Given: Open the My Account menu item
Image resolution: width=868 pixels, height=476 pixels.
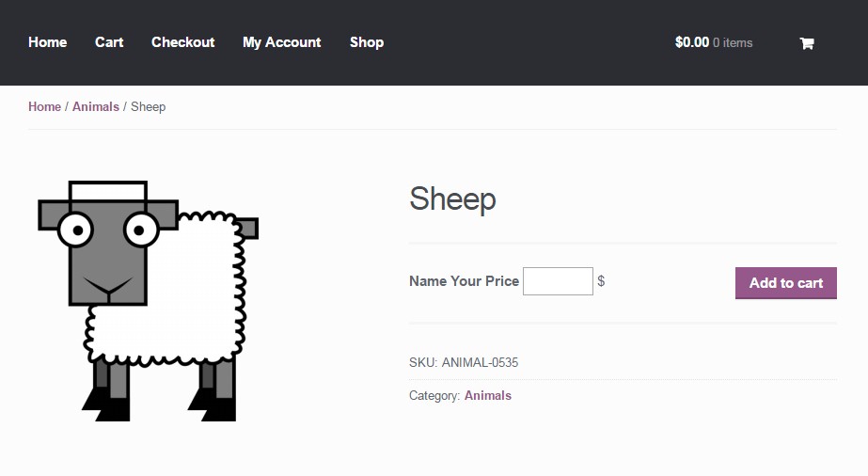Looking at the screenshot, I should 281,42.
